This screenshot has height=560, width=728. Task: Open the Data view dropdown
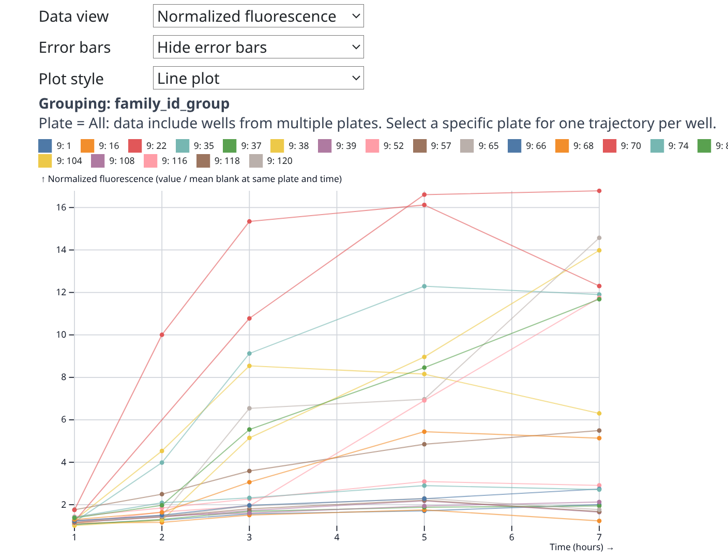tap(258, 16)
